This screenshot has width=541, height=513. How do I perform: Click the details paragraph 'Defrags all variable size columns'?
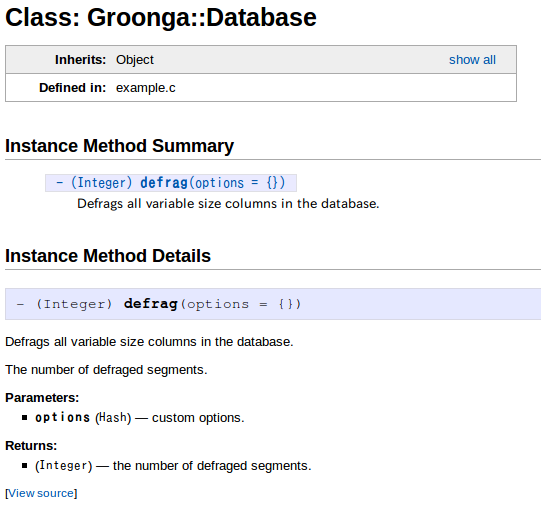click(149, 342)
